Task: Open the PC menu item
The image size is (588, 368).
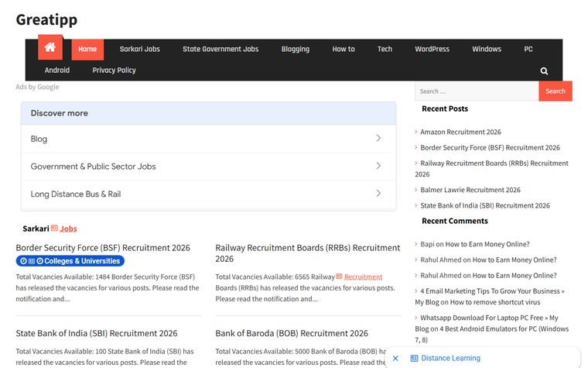Action: coord(528,49)
